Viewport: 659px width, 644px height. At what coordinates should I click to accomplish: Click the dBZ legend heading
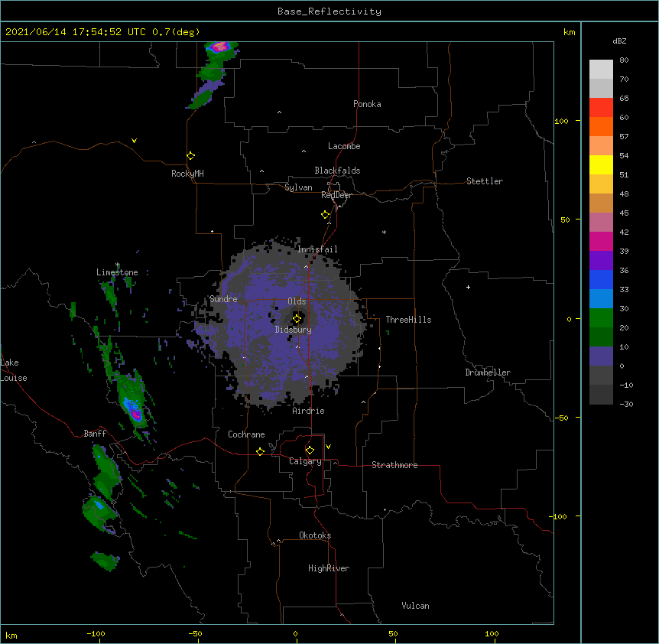[619, 41]
